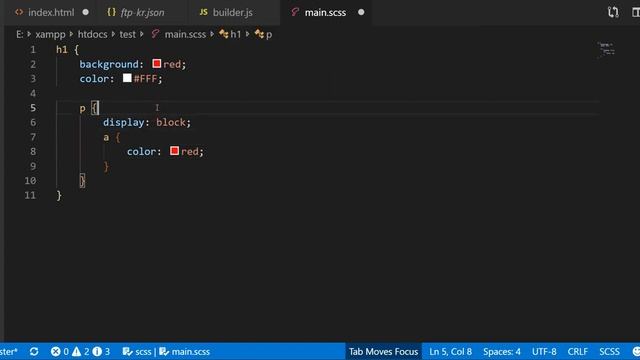Open the ftp-kr.json tab
Screen dimensions: 640x360
point(142,12)
